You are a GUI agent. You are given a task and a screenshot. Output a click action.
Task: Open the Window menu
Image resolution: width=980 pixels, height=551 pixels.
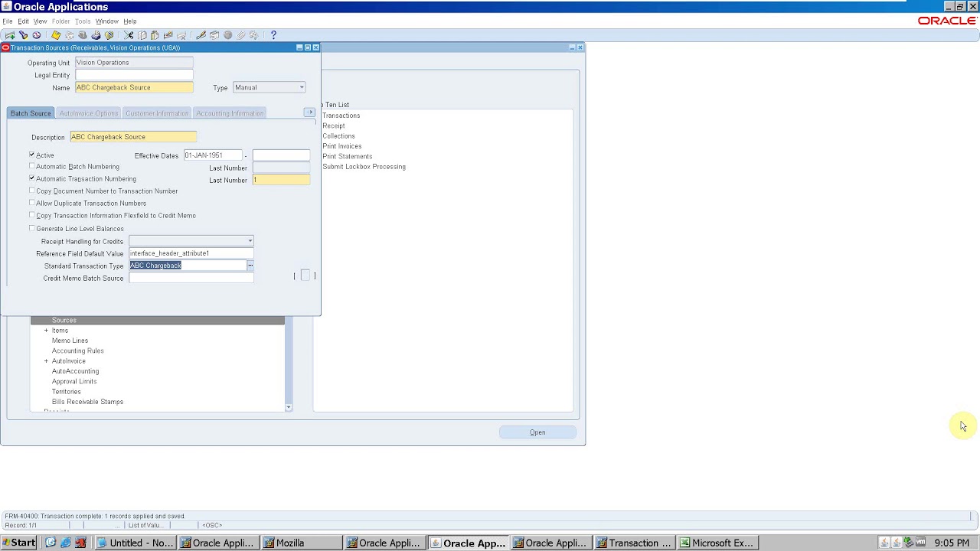coord(106,21)
